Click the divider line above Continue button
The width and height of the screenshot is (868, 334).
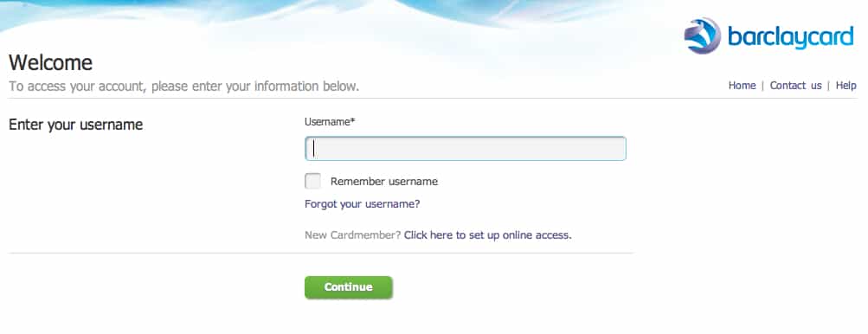321,254
